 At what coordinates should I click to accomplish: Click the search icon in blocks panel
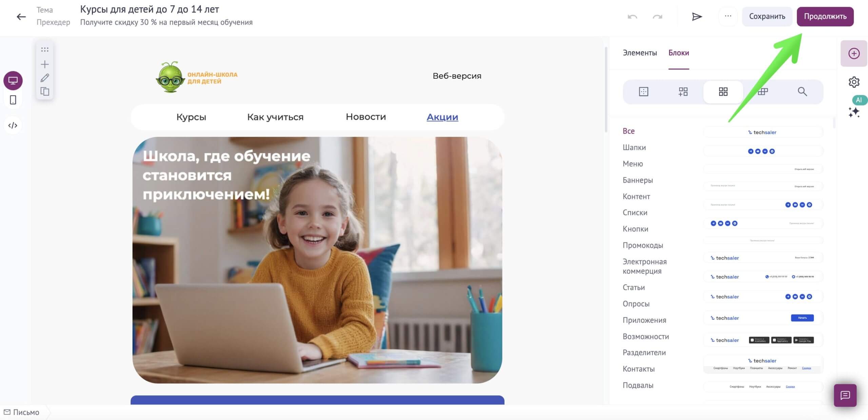coord(802,91)
